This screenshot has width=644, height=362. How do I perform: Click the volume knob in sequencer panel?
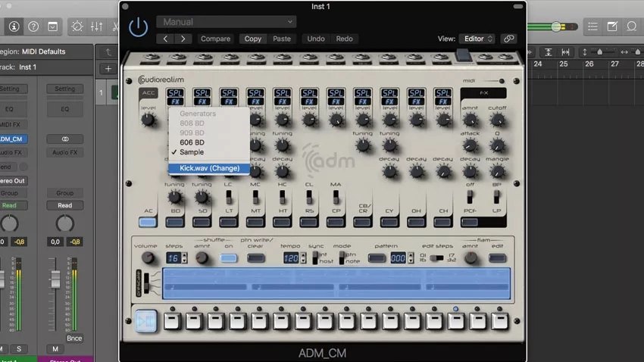[148, 257]
